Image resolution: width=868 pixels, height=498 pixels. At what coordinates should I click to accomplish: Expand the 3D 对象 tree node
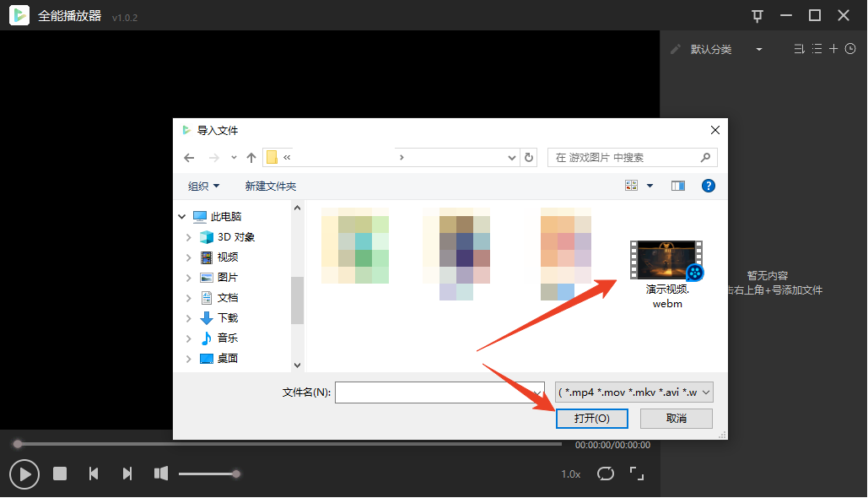tap(188, 237)
